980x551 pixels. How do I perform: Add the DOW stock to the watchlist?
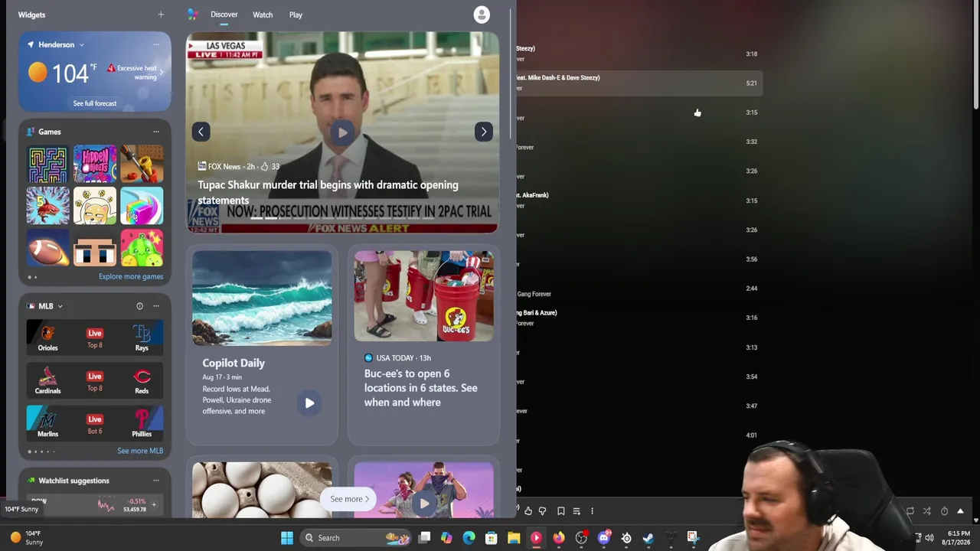coord(153,504)
